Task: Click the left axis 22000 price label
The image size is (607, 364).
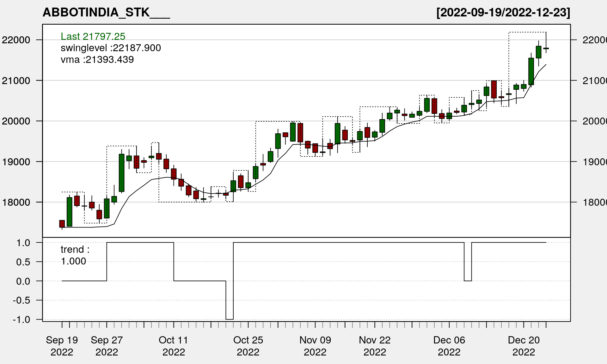Action: click(x=16, y=40)
